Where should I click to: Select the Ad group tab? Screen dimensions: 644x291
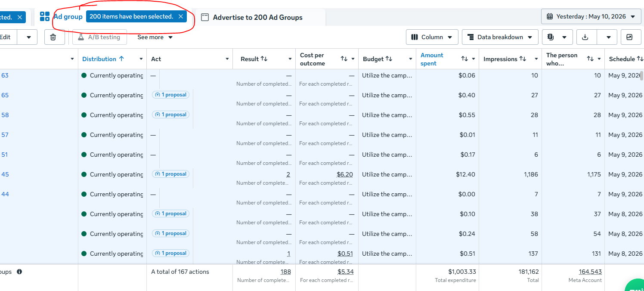[68, 16]
